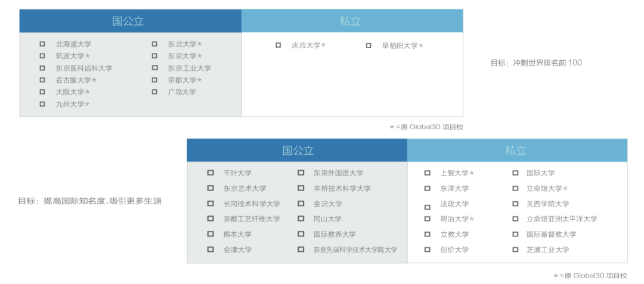The image size is (644, 284).
Task: Select the 东京艺术大学 entry
Action: click(x=245, y=189)
